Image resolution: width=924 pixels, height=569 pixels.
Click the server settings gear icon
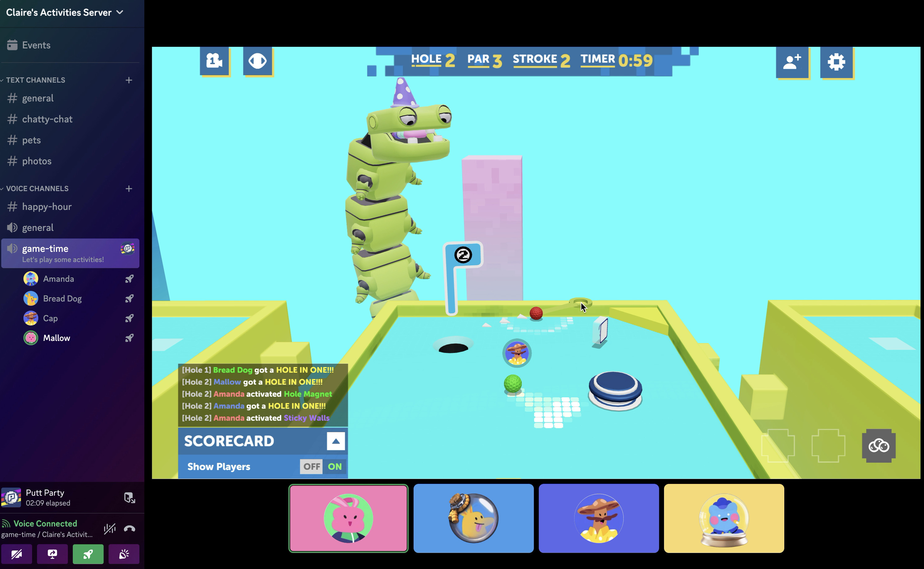(x=835, y=61)
